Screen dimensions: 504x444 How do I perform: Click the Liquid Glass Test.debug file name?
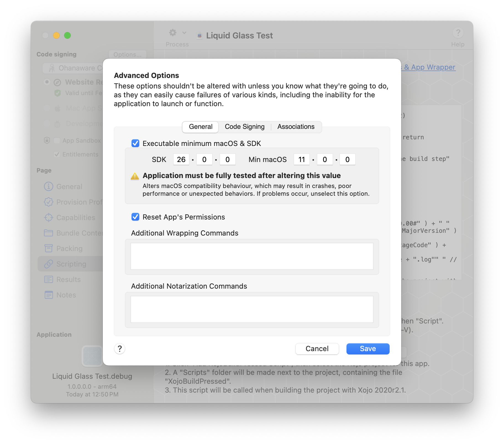point(92,376)
